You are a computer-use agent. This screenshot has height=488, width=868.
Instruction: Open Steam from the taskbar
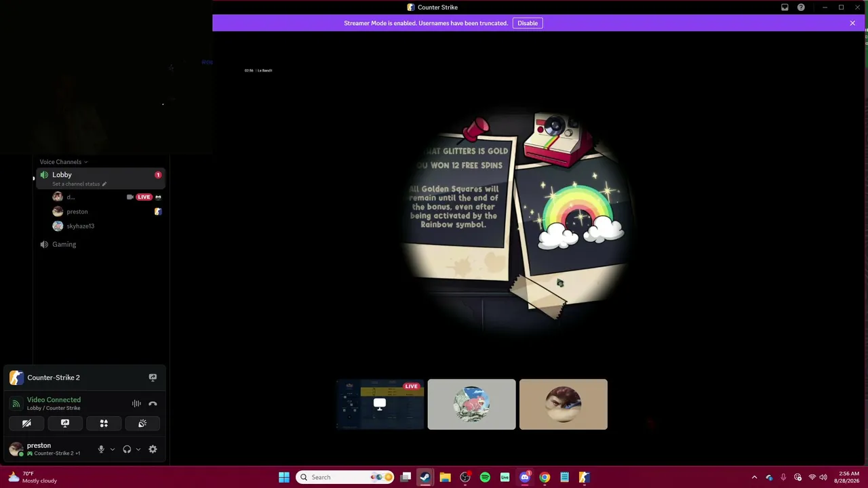point(425,477)
